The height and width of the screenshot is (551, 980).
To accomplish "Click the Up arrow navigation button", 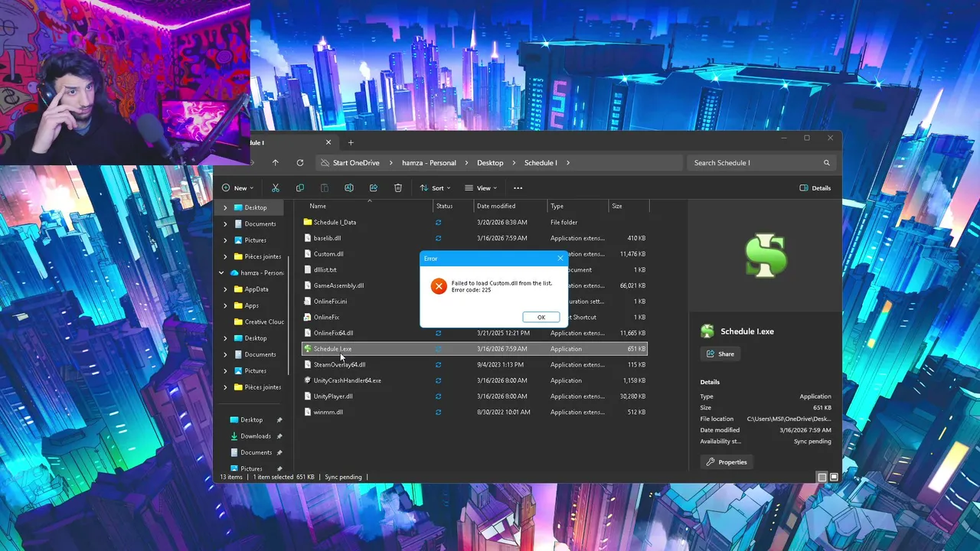I will point(276,162).
